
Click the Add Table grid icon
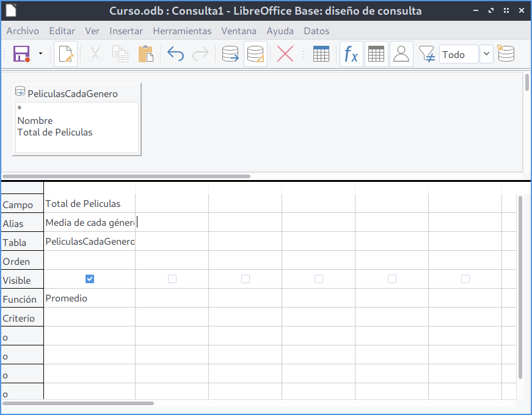pos(321,54)
